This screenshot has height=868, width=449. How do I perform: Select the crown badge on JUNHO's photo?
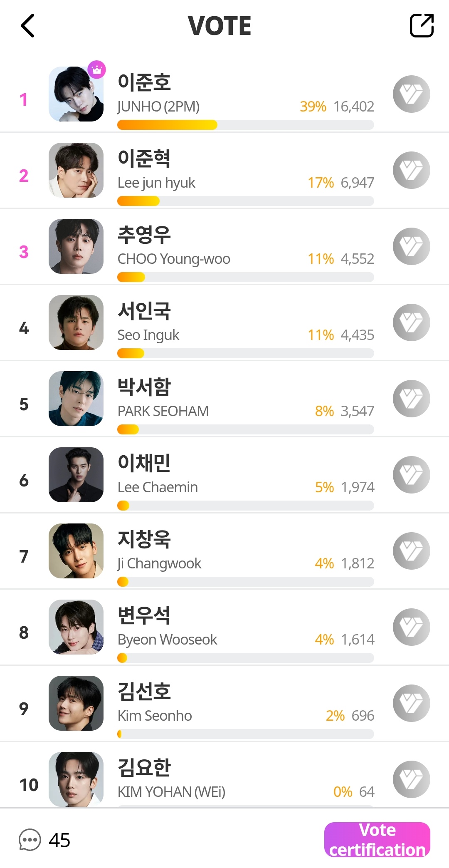[x=97, y=69]
